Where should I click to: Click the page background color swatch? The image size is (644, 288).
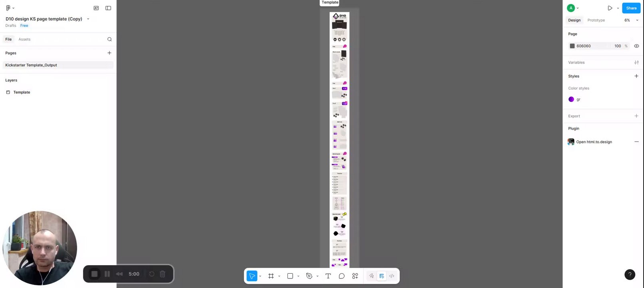tap(572, 46)
